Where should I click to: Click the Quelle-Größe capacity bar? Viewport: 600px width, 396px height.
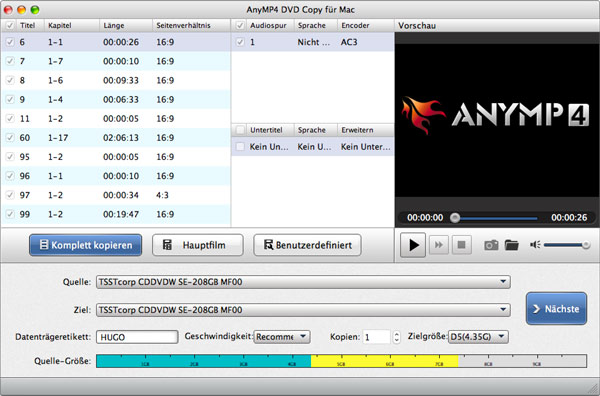point(341,361)
